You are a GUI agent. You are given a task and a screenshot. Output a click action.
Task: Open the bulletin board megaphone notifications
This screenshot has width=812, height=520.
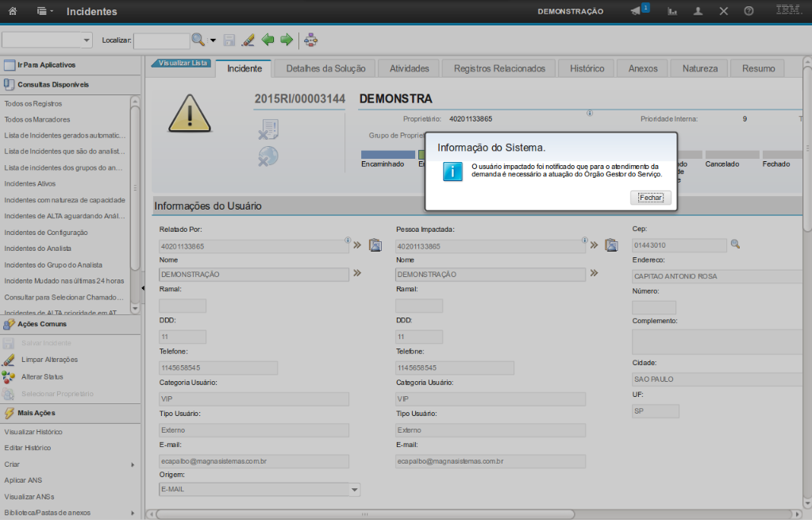click(x=636, y=11)
